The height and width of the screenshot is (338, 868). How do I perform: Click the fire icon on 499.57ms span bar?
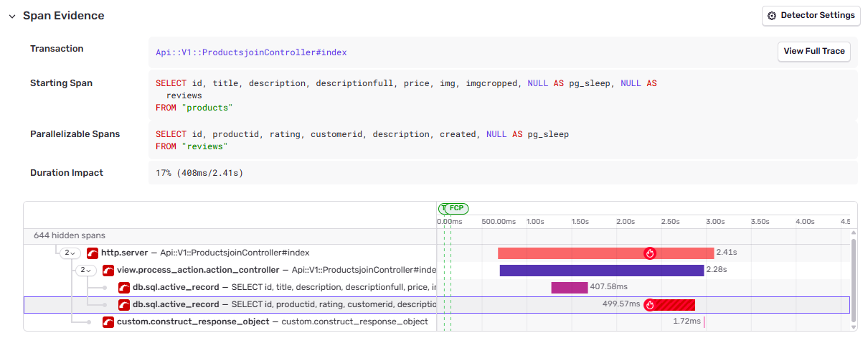[650, 304]
